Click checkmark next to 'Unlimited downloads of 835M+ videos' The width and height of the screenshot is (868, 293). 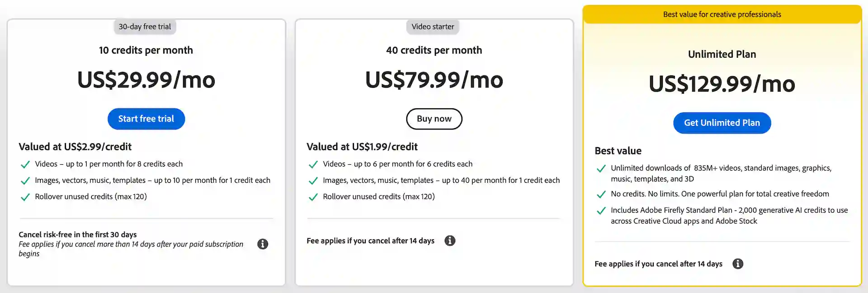coord(601,168)
